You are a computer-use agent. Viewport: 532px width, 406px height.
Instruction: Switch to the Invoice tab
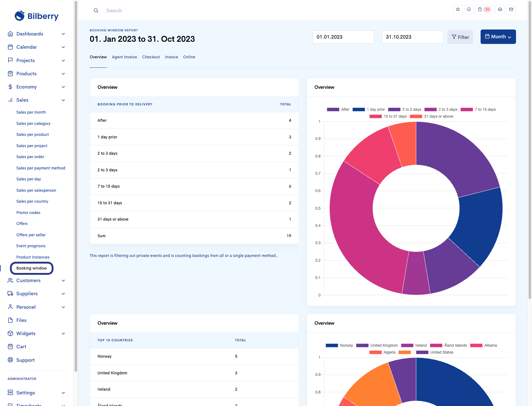(x=171, y=57)
